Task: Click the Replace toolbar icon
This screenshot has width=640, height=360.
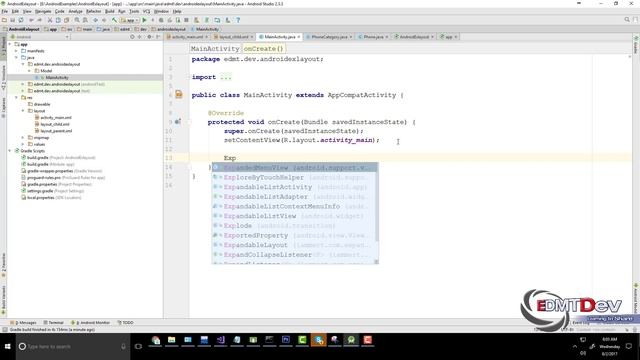Action: pyautogui.click(x=85, y=20)
